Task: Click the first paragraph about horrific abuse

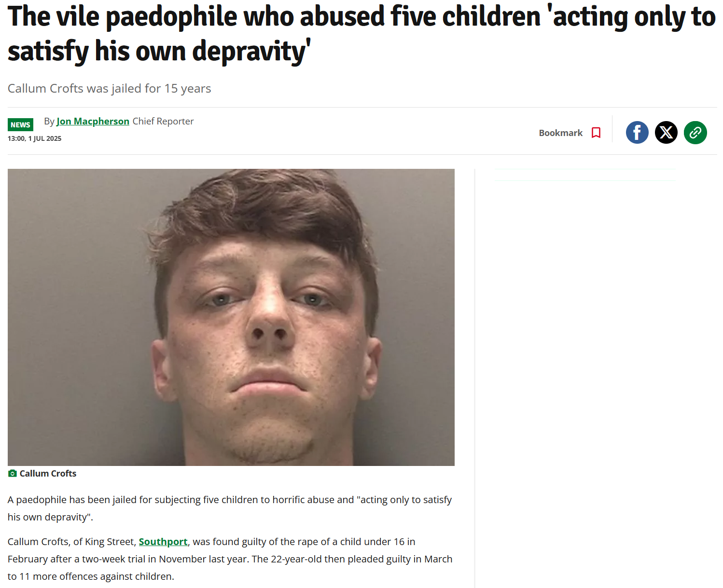Action: [230, 508]
